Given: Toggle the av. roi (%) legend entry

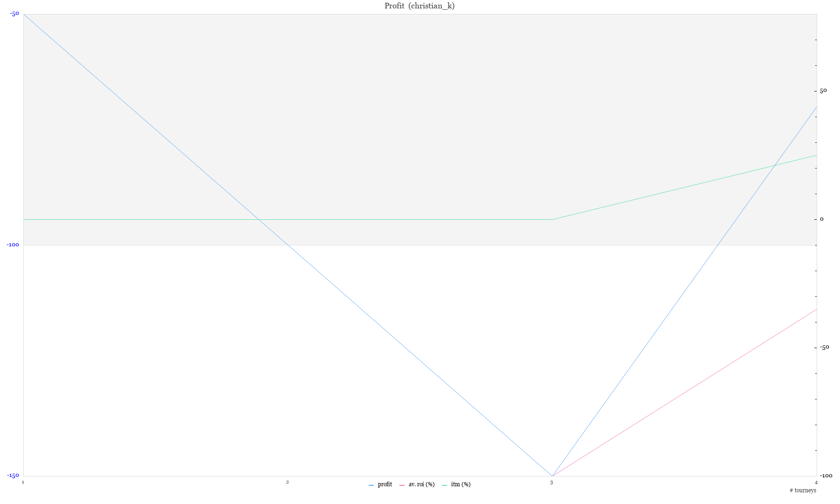Looking at the screenshot, I should (421, 484).
